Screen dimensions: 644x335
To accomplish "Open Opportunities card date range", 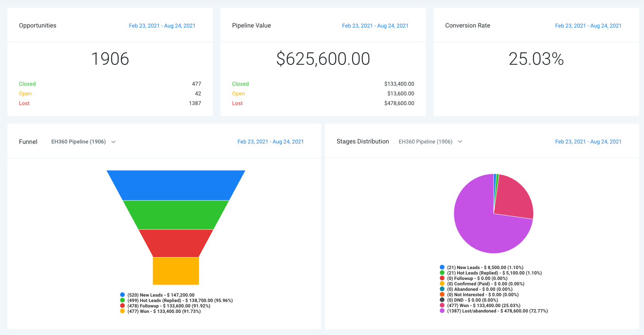I will (162, 26).
